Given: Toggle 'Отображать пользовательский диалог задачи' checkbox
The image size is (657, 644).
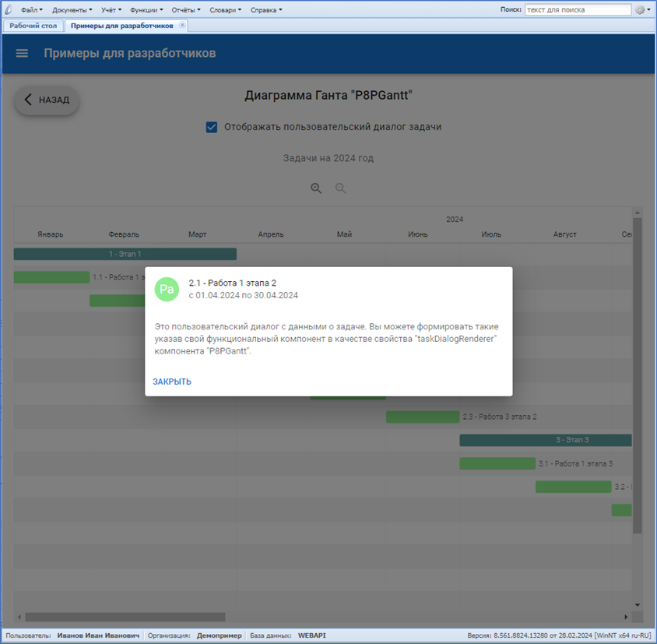Looking at the screenshot, I should [212, 127].
